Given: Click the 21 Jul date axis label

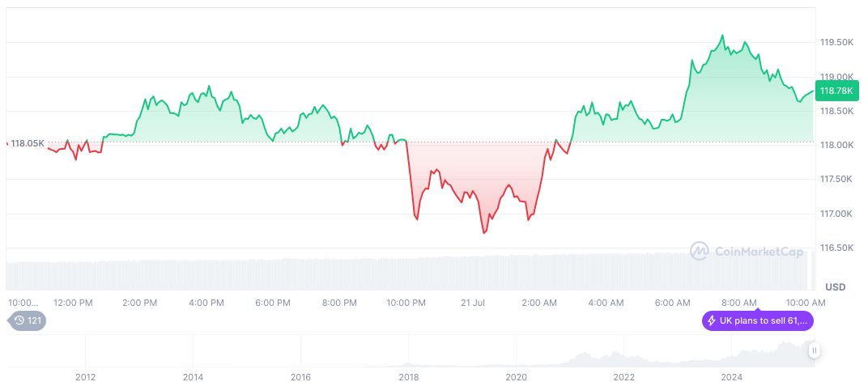Looking at the screenshot, I should click(x=472, y=303).
